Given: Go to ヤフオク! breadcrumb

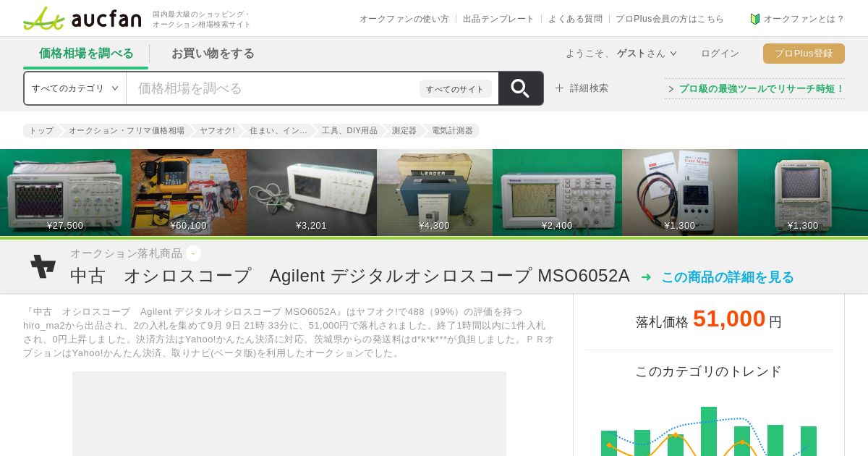Looking at the screenshot, I should [x=217, y=130].
